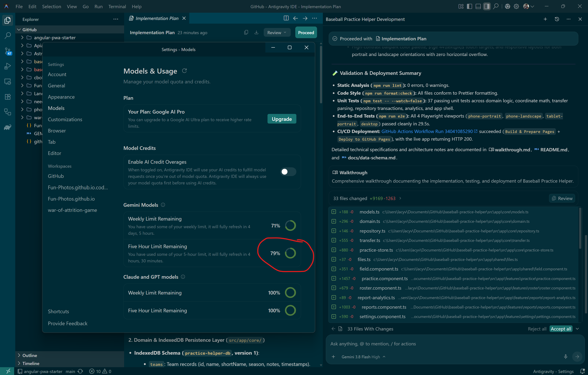The height and width of the screenshot is (375, 588).
Task: Click Gemini Five Hour Limit 79% ring
Action: point(290,253)
